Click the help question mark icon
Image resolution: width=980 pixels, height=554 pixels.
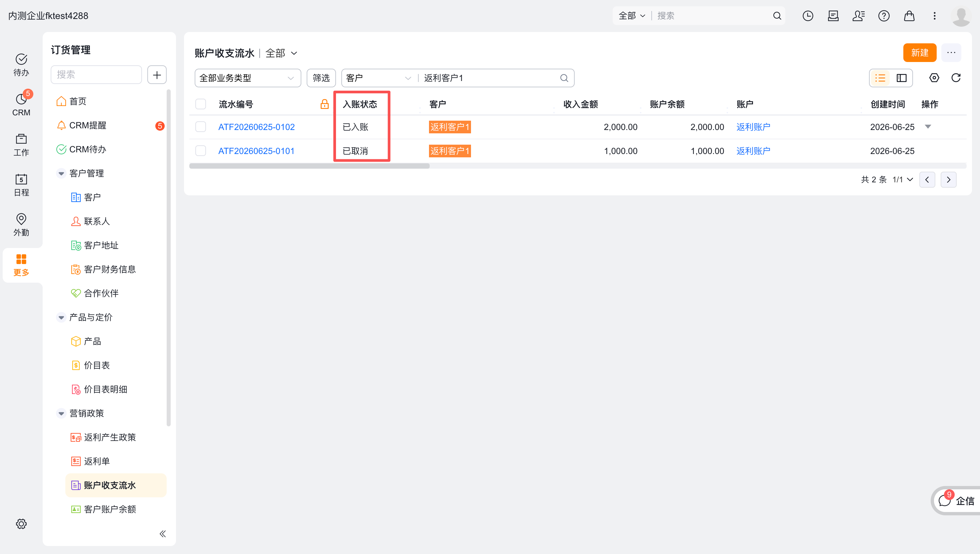coord(884,16)
